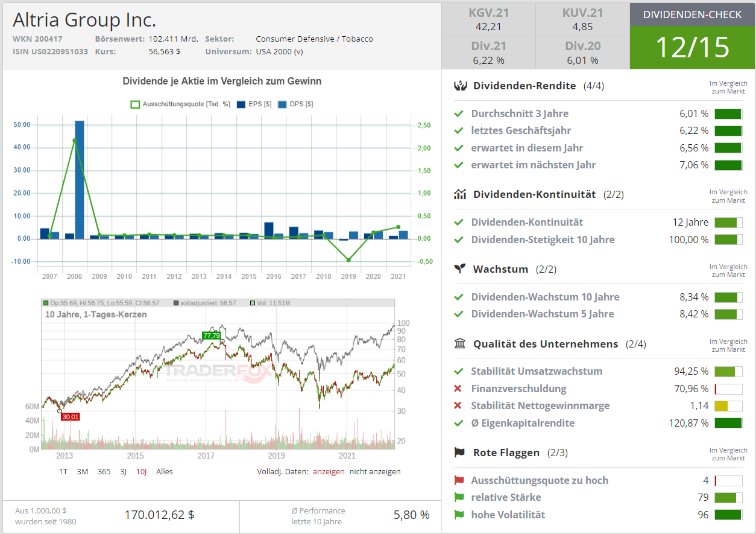
Task: Click the yellow Stabilität Nettogewinnmarge bar
Action: pos(728,405)
